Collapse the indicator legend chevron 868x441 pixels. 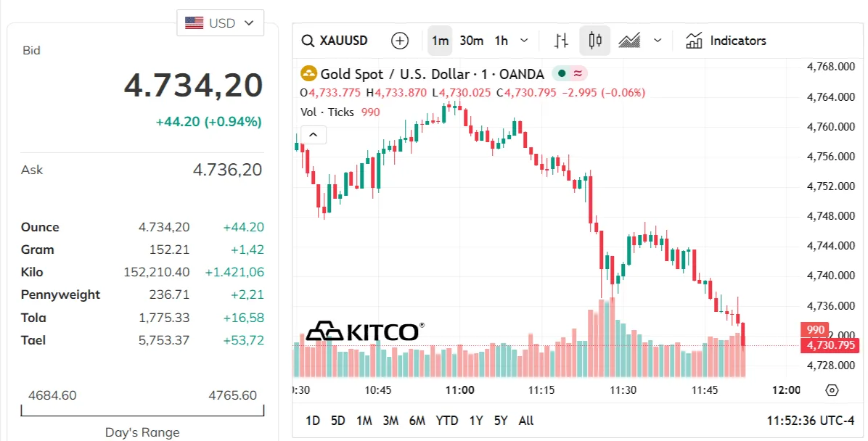tap(314, 134)
